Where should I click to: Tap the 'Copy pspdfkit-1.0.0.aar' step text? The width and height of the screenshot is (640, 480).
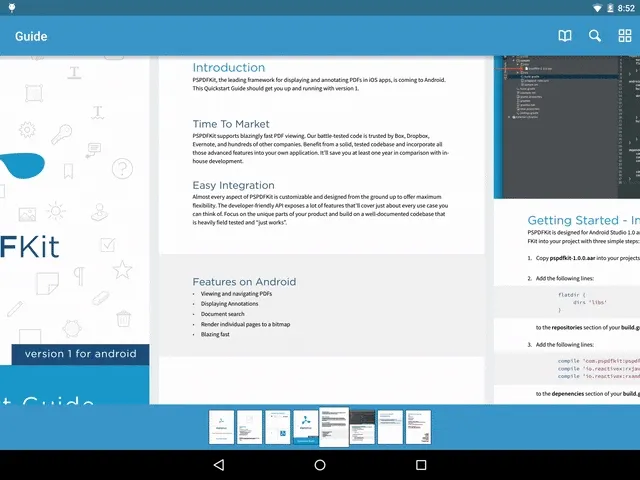587,258
